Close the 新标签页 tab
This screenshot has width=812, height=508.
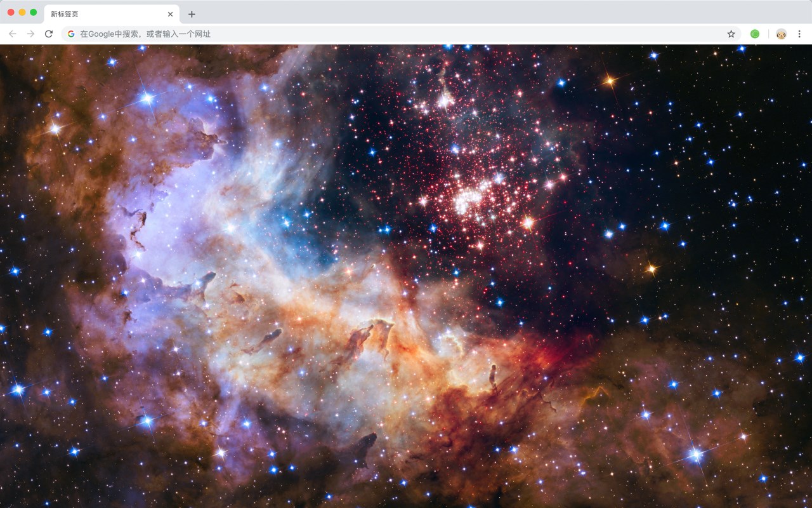(x=170, y=14)
